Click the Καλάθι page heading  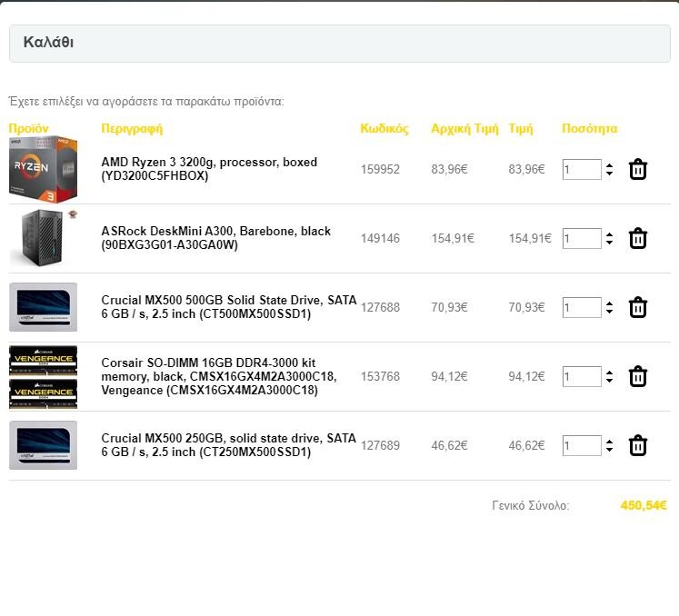click(x=48, y=43)
